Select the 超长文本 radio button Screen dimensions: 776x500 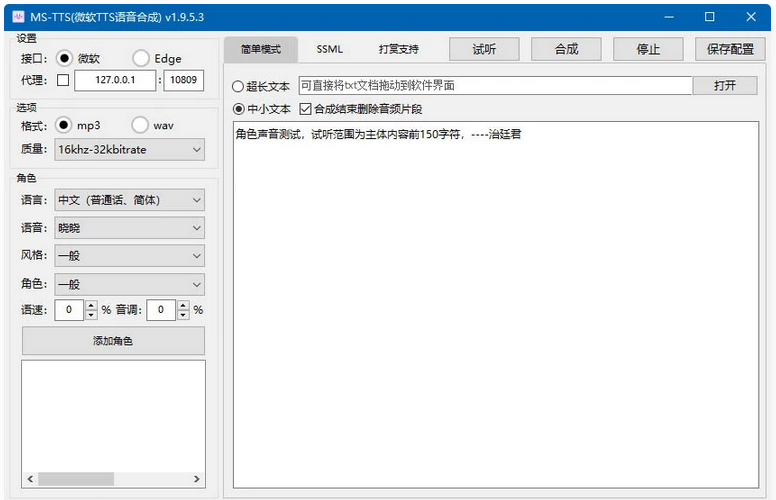pyautogui.click(x=238, y=86)
